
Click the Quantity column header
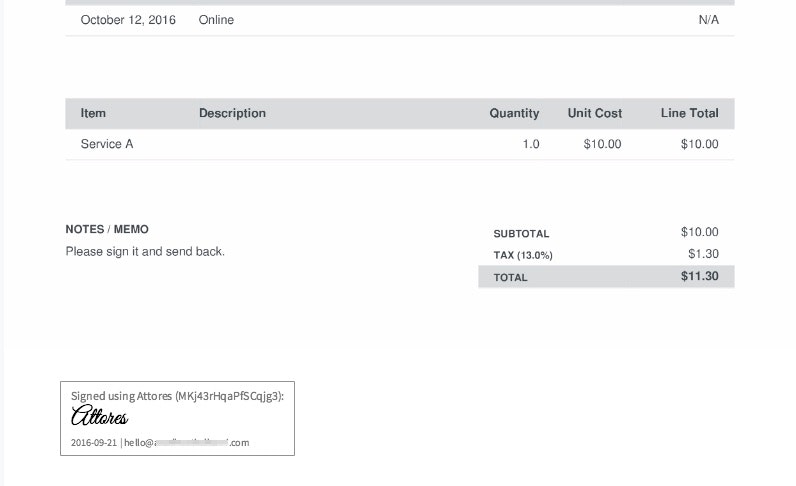pyautogui.click(x=514, y=113)
